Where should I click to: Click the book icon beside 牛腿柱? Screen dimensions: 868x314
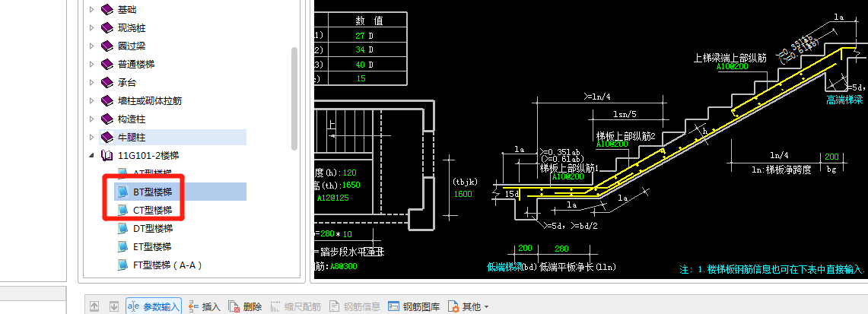pos(107,137)
